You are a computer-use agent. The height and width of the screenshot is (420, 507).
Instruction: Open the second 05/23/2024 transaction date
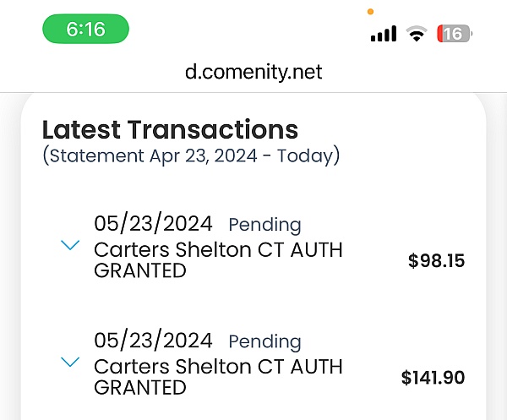(153, 341)
